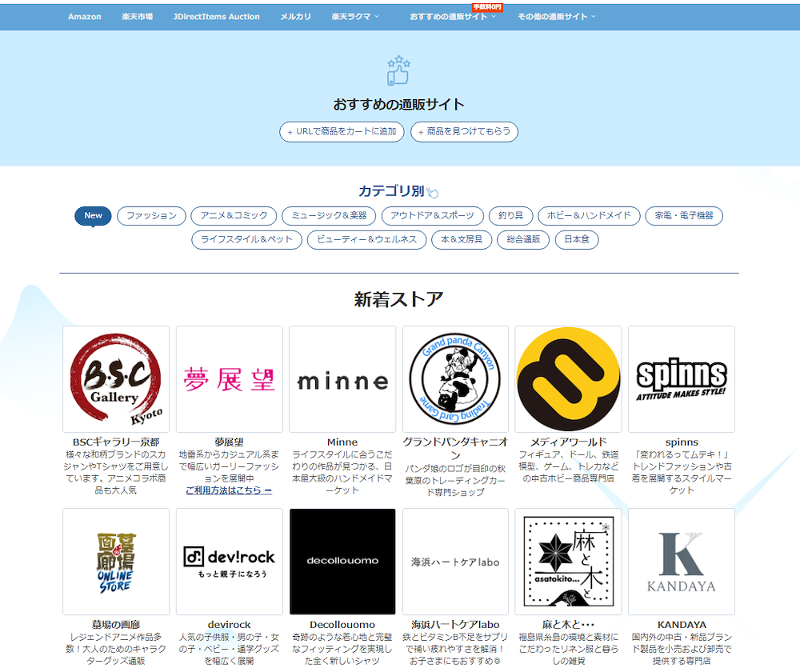800x672 pixels.
Task: Select ライフスタイル&ペット category filter
Action: pyautogui.click(x=247, y=240)
